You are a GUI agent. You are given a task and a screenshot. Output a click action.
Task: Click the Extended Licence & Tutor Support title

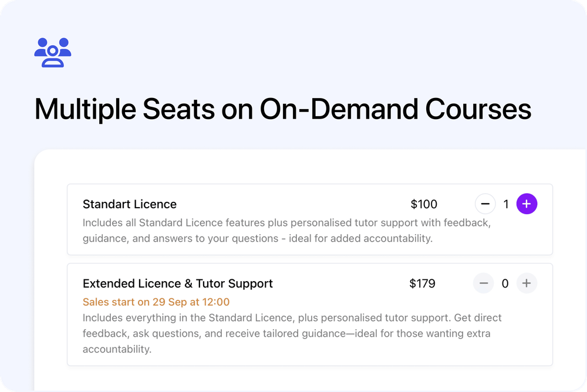coord(177,283)
